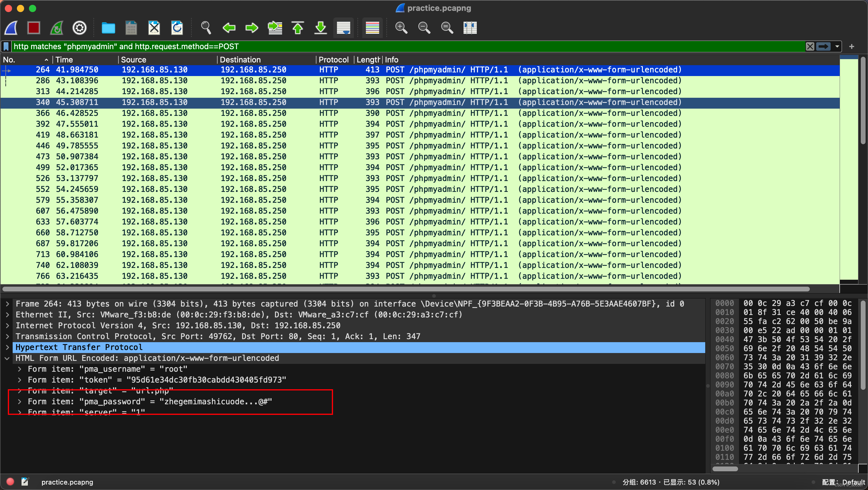Toggle packet list colorize button
This screenshot has width=868, height=490.
[372, 28]
